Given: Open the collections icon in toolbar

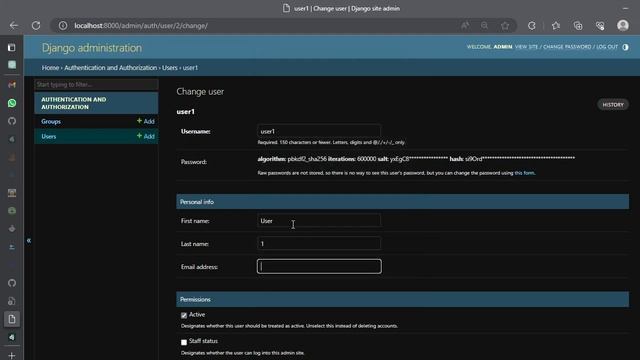Looking at the screenshot, I should (578, 25).
